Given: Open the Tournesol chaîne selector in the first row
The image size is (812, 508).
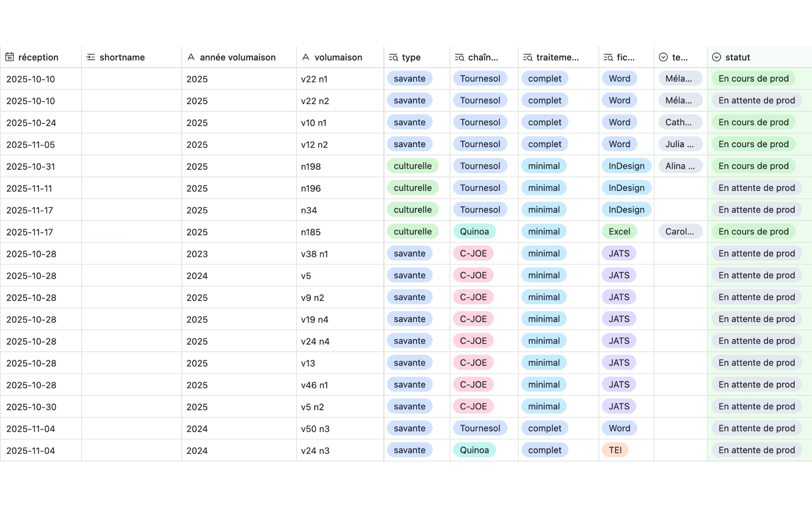Looking at the screenshot, I should click(x=480, y=78).
